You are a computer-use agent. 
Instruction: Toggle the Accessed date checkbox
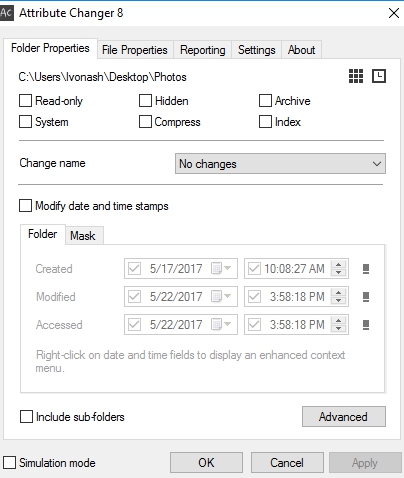pyautogui.click(x=134, y=324)
